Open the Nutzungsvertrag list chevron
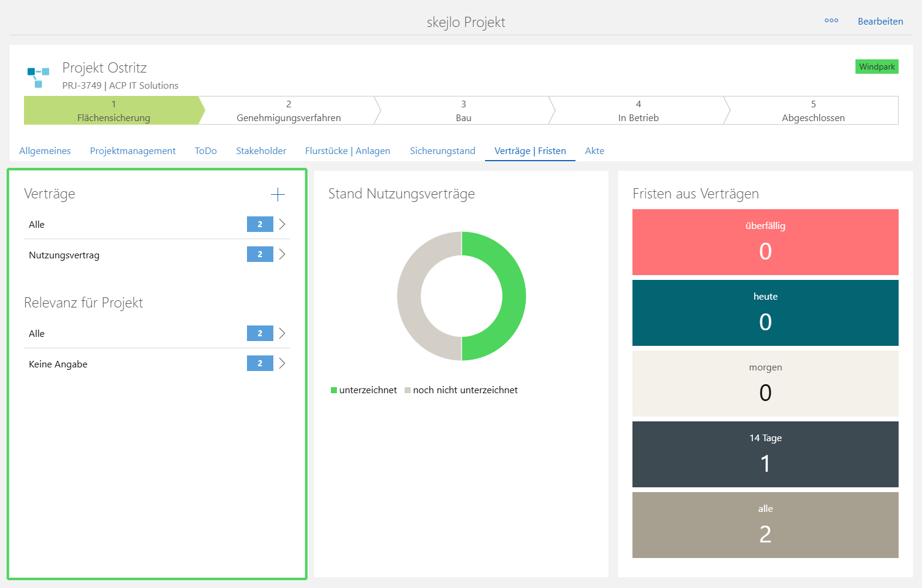This screenshot has width=922, height=588. point(282,255)
